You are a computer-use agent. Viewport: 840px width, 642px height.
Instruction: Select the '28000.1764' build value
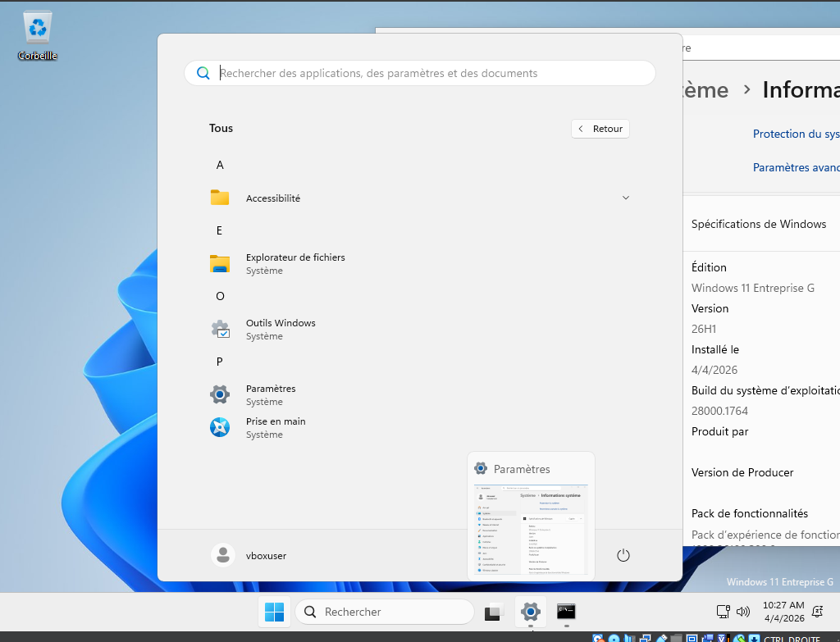pyautogui.click(x=719, y=411)
